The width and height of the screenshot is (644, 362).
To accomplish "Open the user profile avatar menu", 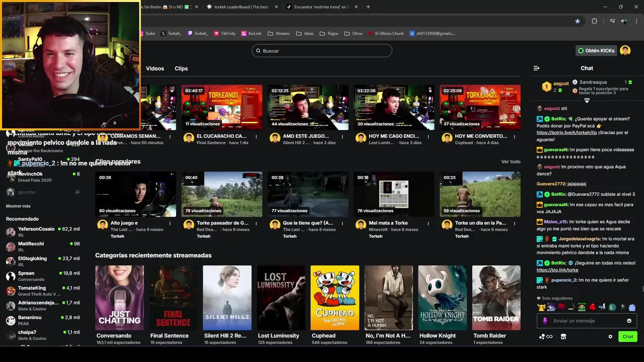I will [625, 50].
